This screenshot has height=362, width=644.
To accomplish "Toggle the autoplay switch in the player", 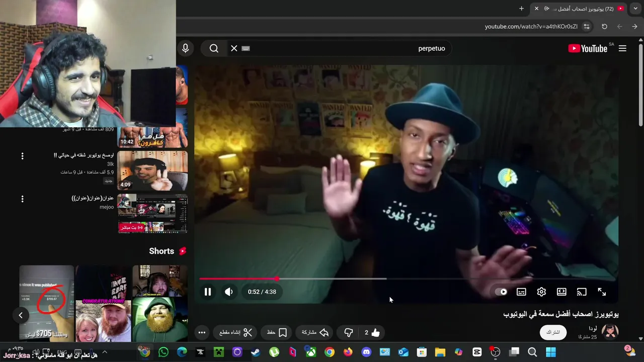I will coord(501,292).
